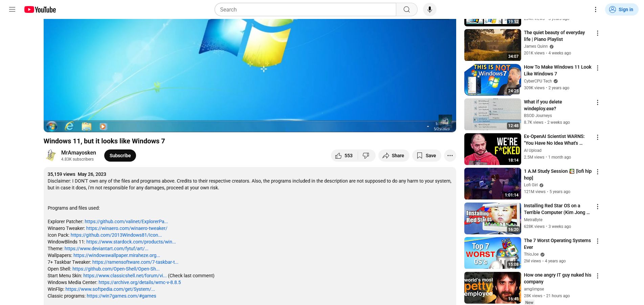Viewport: 644px width, 305px height.
Task: Open the YouTube hamburger guide menu
Action: pyautogui.click(x=12, y=9)
